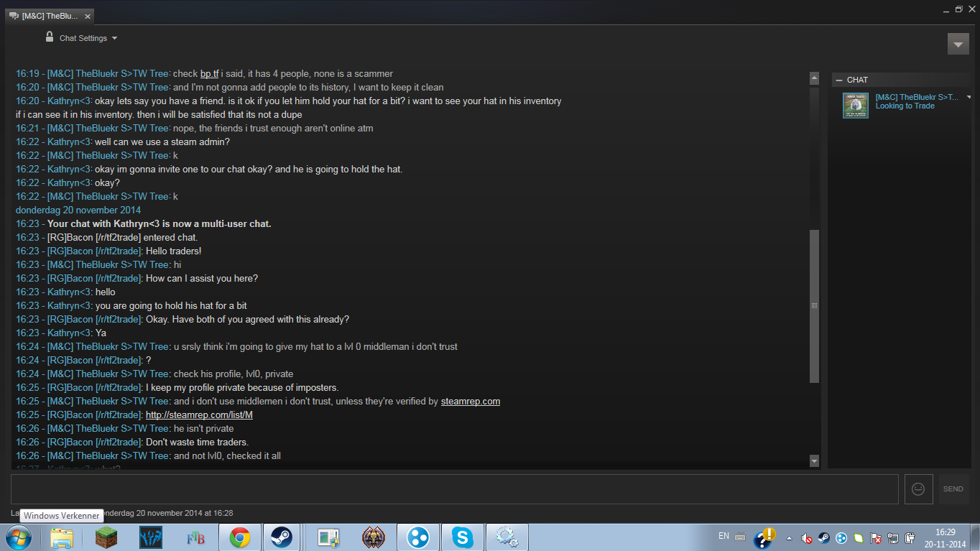Click the emoticon smiley button
Screen dimensions: 980x551
click(x=918, y=489)
